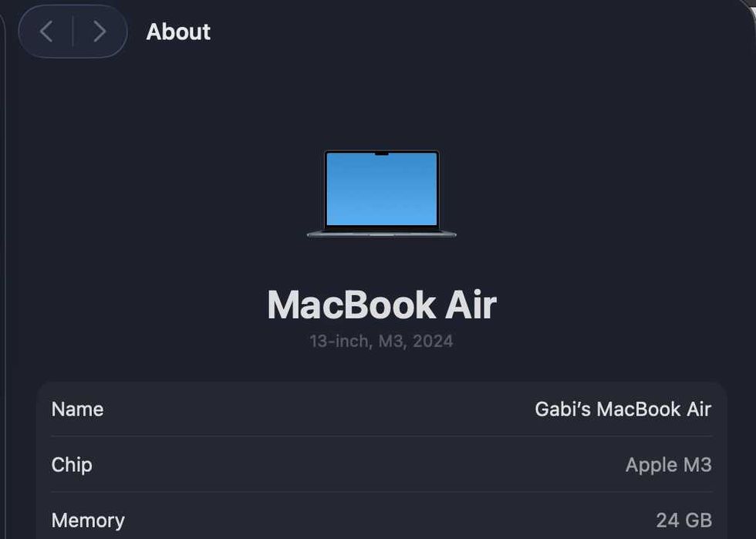Click the "Chip" row label
Viewport: 756px width, 539px height.
click(x=72, y=465)
